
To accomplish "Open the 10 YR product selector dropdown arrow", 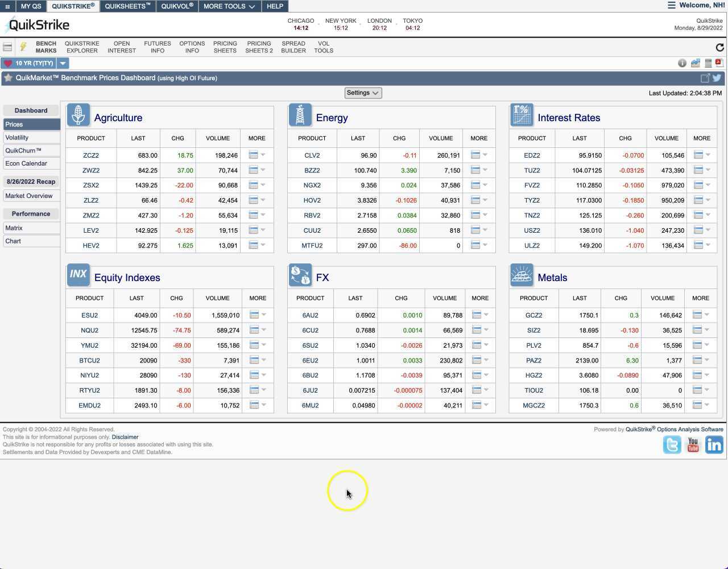I will pos(63,63).
